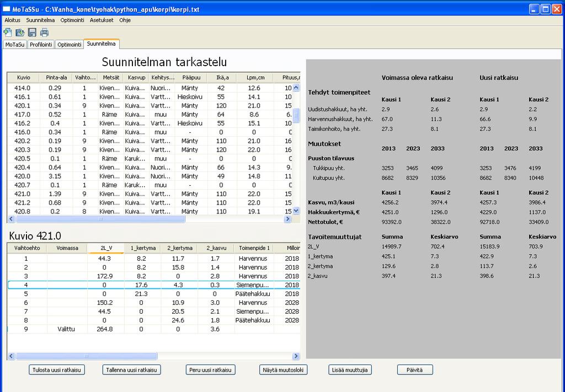Click the 1_kertyma column header

[143, 248]
